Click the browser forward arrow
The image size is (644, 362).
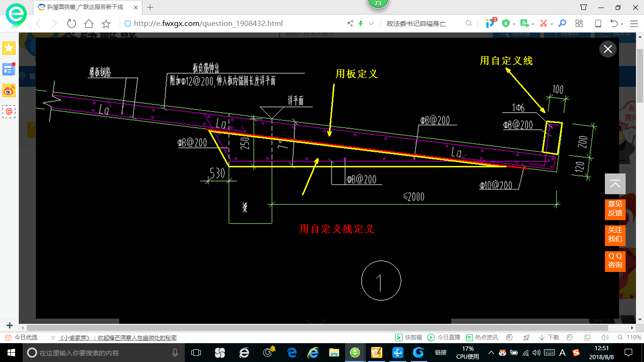pos(54,24)
